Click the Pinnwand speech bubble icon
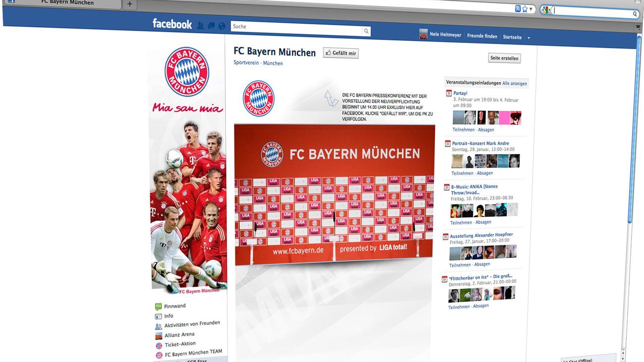 [x=159, y=307]
